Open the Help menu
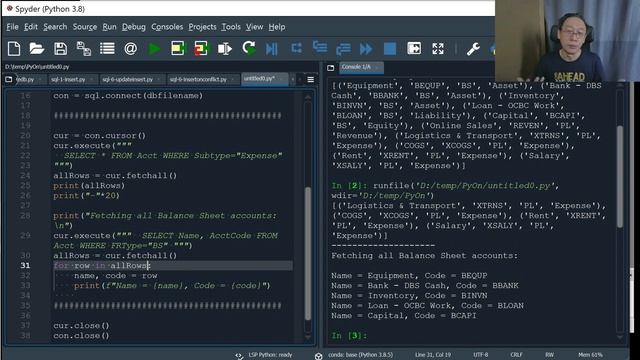This screenshot has width=640, height=360. (277, 27)
